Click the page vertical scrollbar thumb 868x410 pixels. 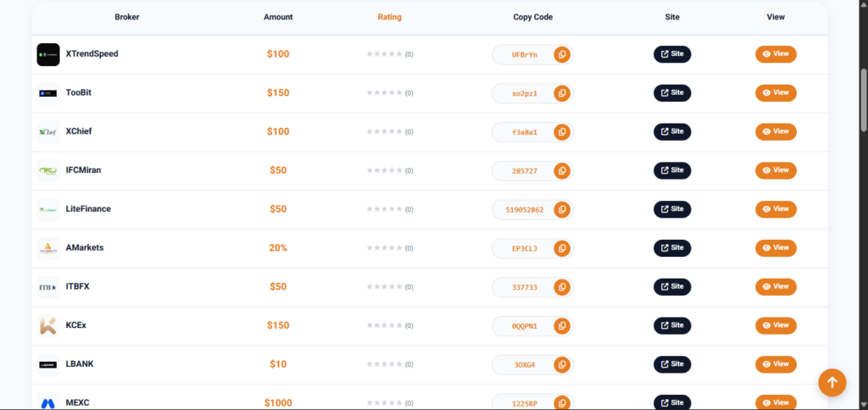864,100
